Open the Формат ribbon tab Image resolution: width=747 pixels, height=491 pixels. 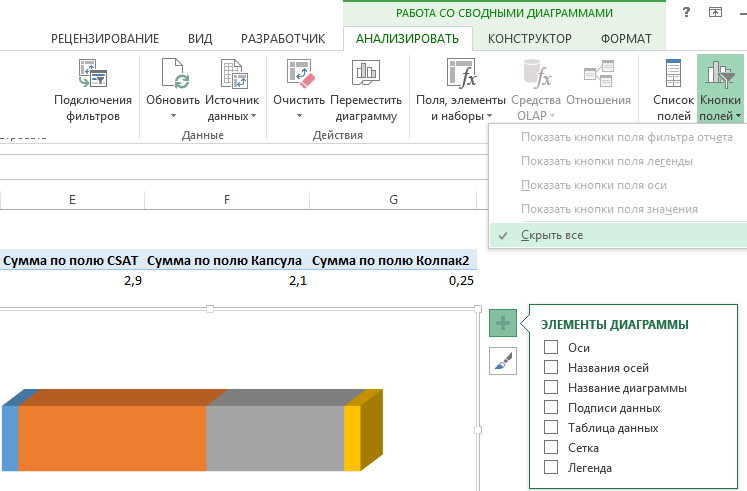[x=626, y=39]
